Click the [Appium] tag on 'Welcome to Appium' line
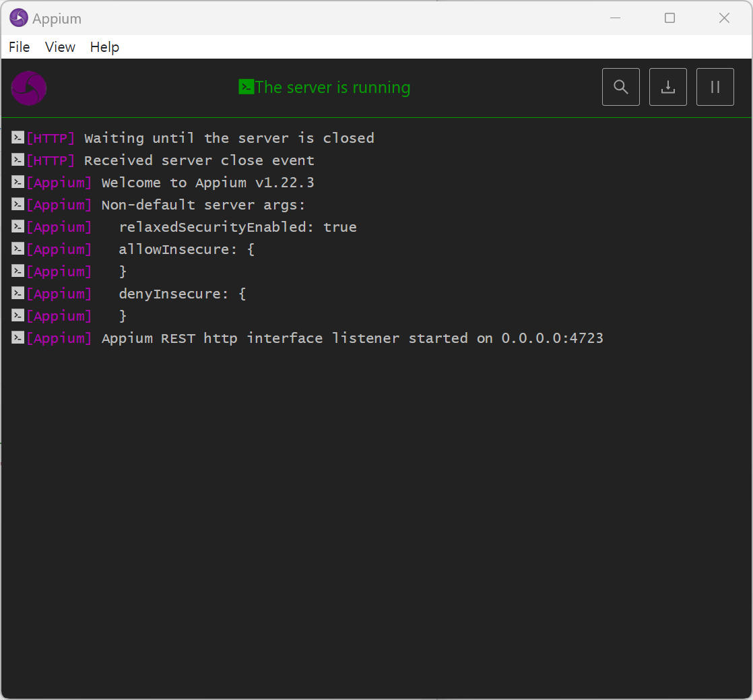753x700 pixels. [59, 183]
